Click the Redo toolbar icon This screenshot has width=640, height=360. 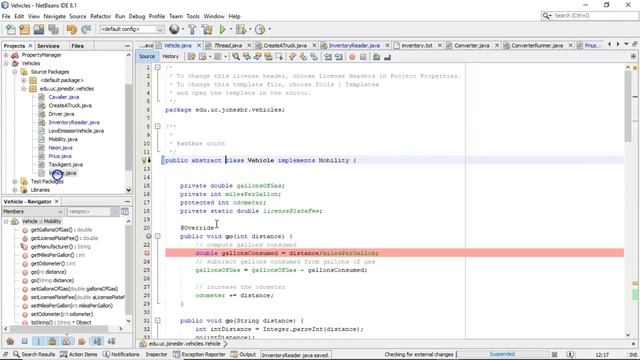click(x=86, y=29)
